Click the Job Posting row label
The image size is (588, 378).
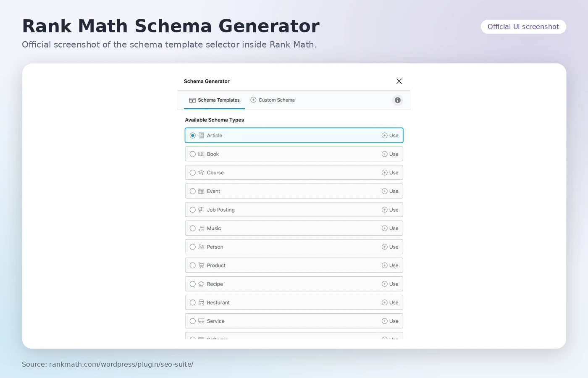(x=220, y=210)
